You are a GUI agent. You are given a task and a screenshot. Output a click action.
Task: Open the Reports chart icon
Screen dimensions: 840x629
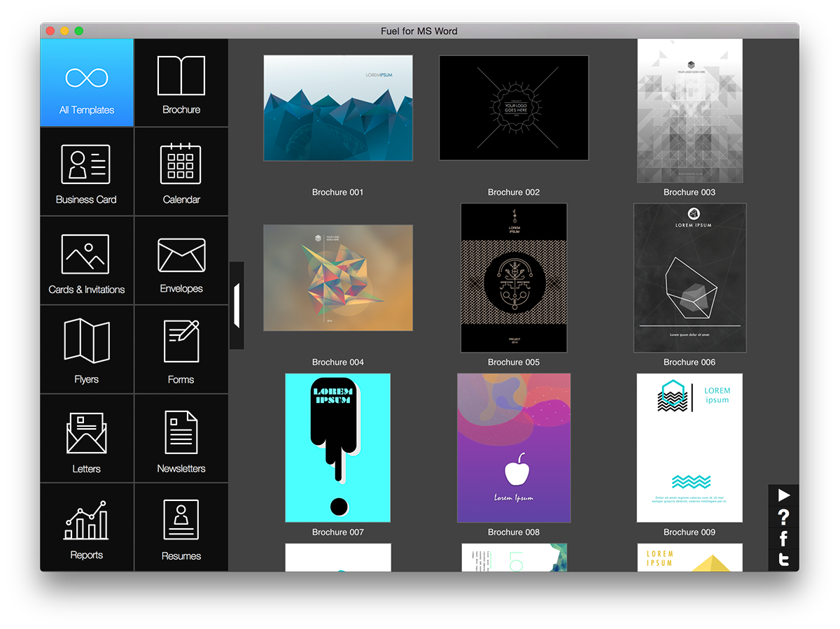point(87,520)
